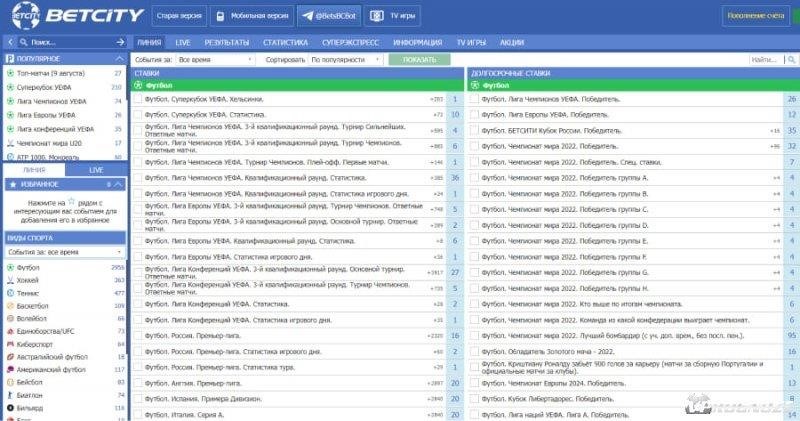Image resolution: width=800 pixels, height=421 pixels.
Task: Open the Результаты tab
Action: (227, 42)
